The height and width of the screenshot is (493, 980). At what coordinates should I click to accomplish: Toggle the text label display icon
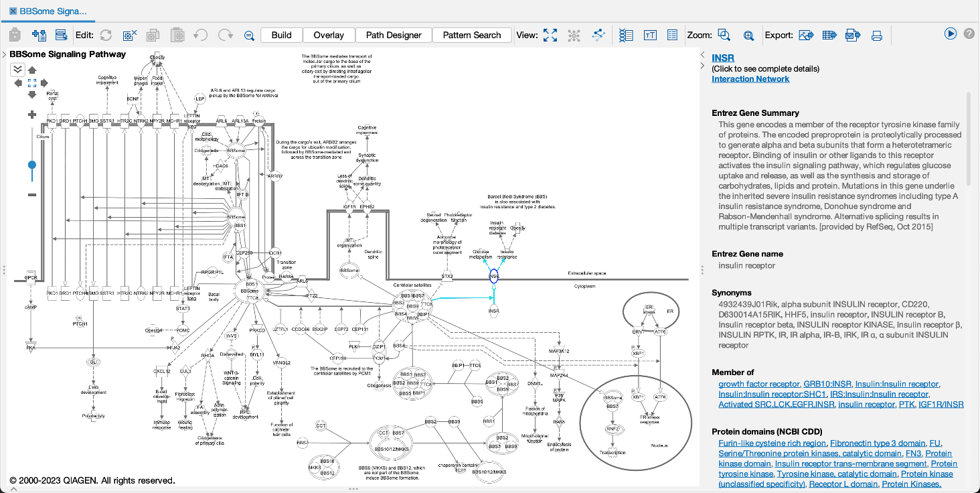(650, 35)
